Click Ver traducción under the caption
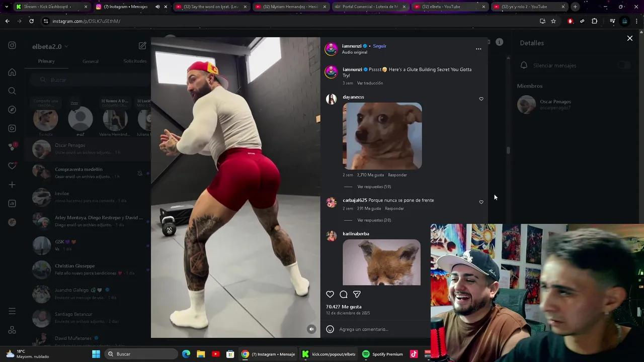This screenshot has height=362, width=644. [370, 83]
